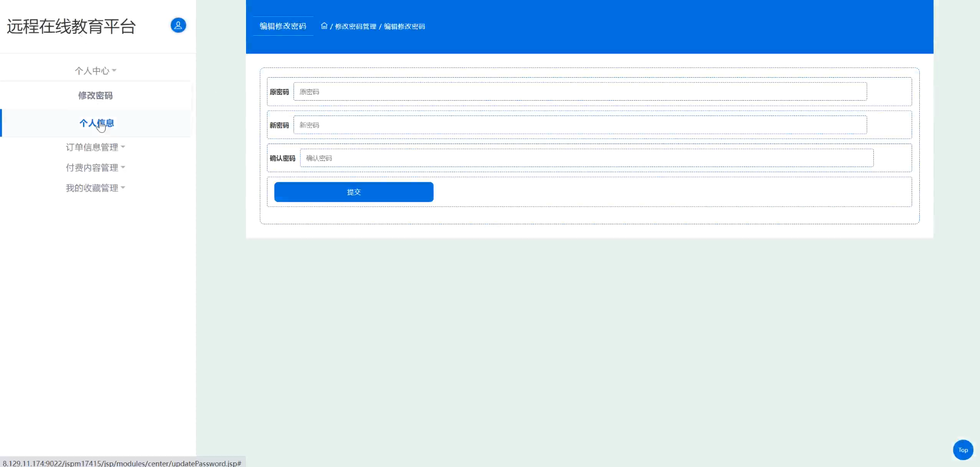Click 修改密码管理 breadcrumb link
The height and width of the screenshot is (467, 980).
click(x=356, y=27)
